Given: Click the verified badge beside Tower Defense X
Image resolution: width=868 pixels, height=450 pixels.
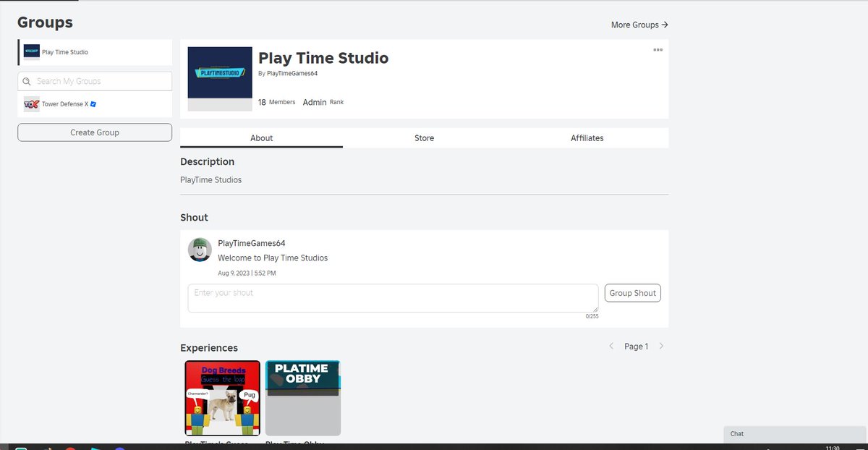Looking at the screenshot, I should pos(93,104).
